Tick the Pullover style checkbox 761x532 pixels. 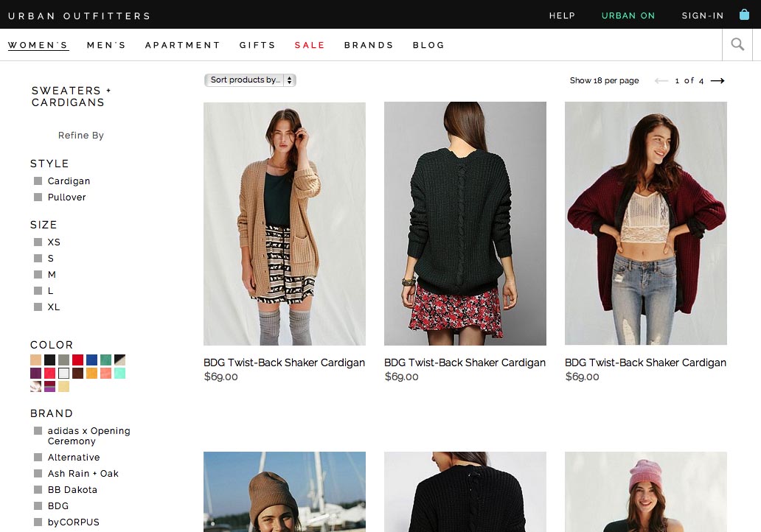coord(38,197)
